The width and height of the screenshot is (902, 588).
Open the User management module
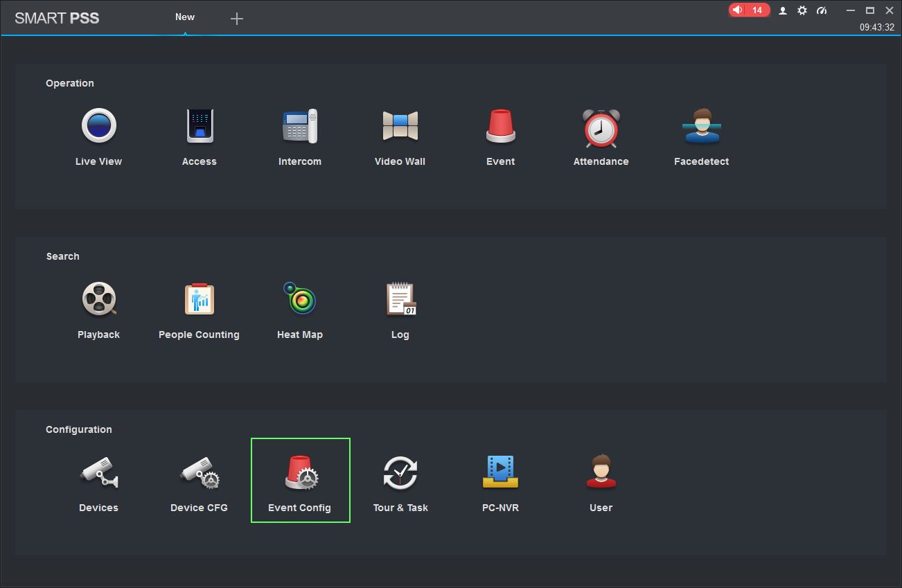pyautogui.click(x=601, y=483)
